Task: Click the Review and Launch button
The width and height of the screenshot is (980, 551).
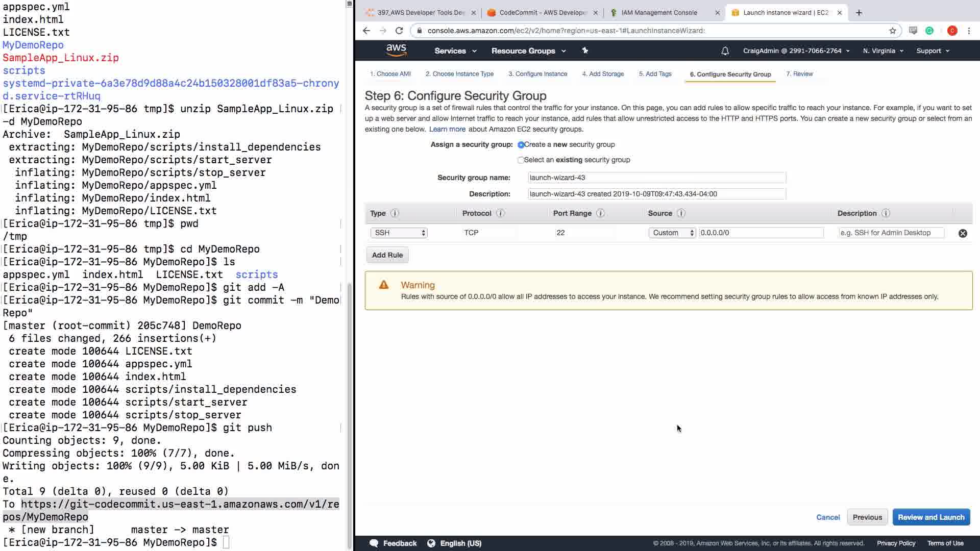Action: point(931,517)
